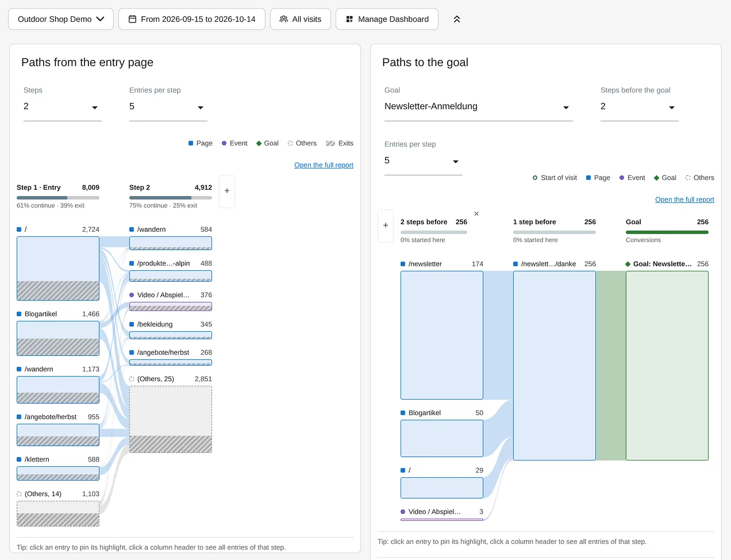Viewport: 731px width, 560px height.
Task: Click the Step 2 column header
Action: click(x=171, y=195)
